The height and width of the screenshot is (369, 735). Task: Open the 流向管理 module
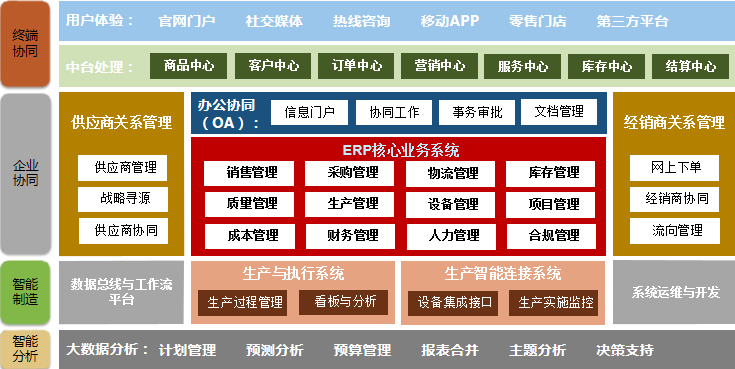point(674,231)
